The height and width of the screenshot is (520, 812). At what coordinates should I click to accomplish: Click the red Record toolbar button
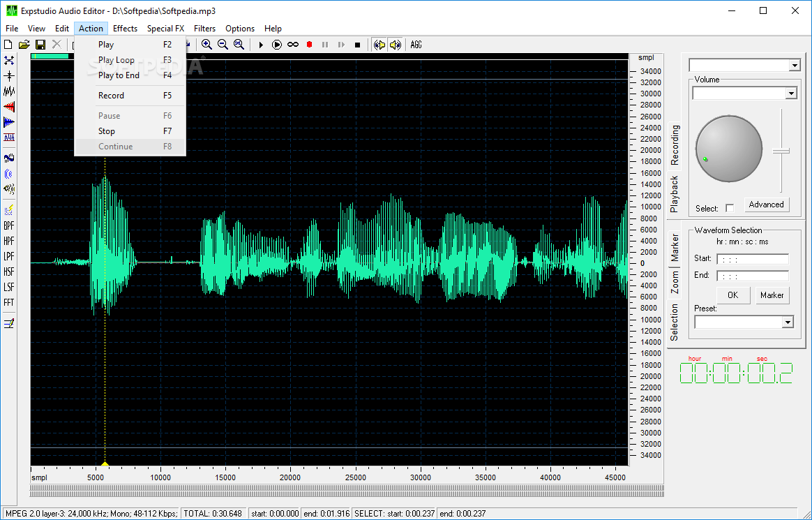[x=309, y=45]
